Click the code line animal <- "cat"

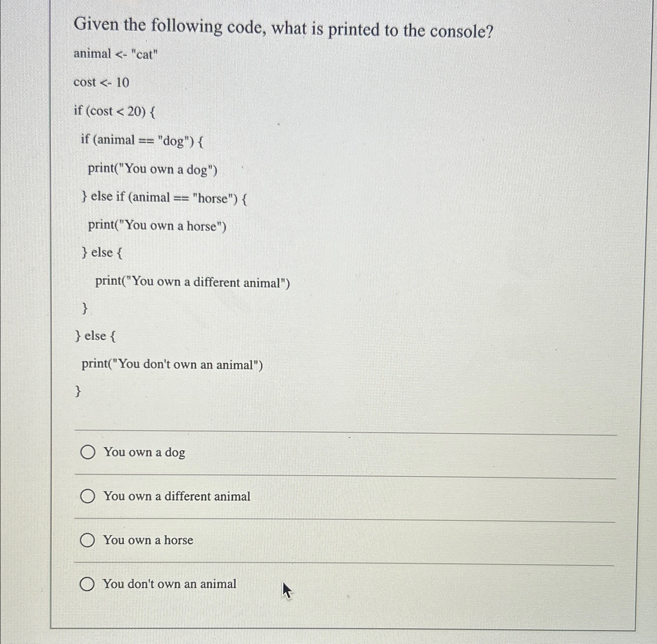pyautogui.click(x=115, y=53)
